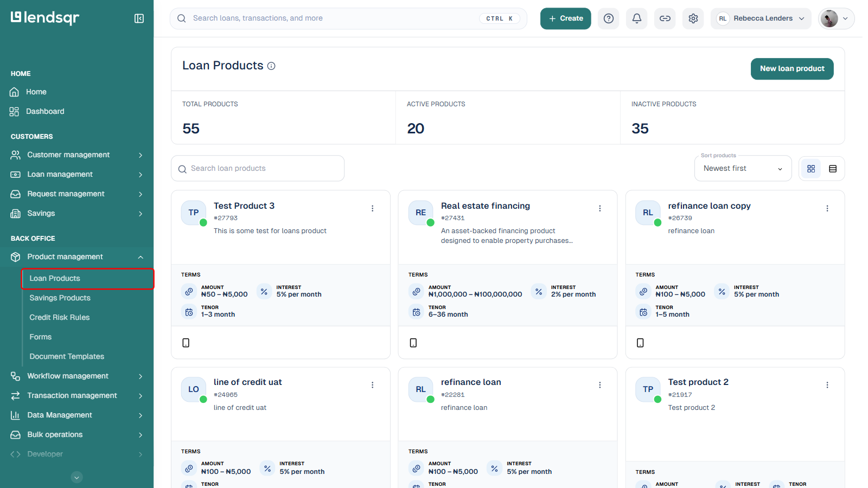Click the Active Products count 20

click(416, 129)
